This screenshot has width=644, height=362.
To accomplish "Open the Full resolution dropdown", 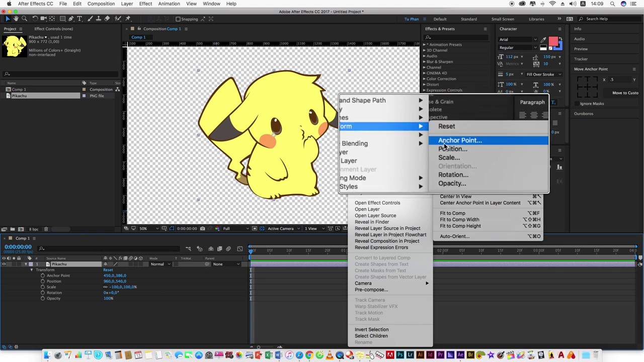I will click(x=235, y=229).
